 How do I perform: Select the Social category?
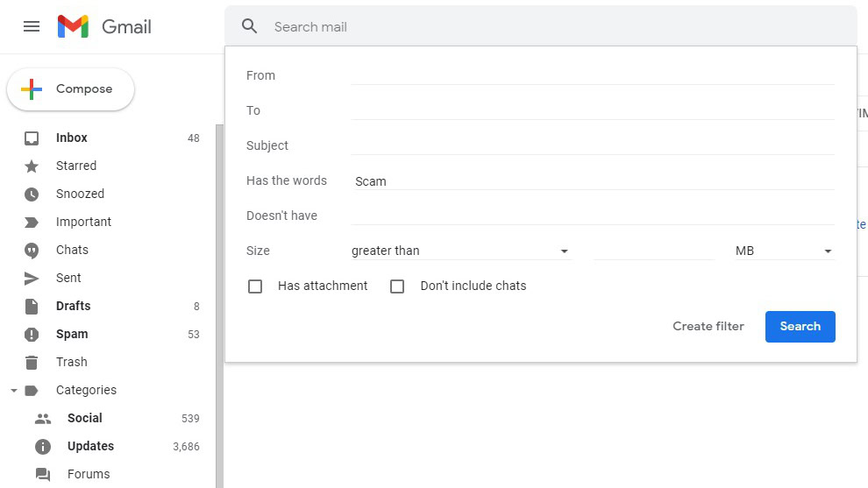(84, 418)
